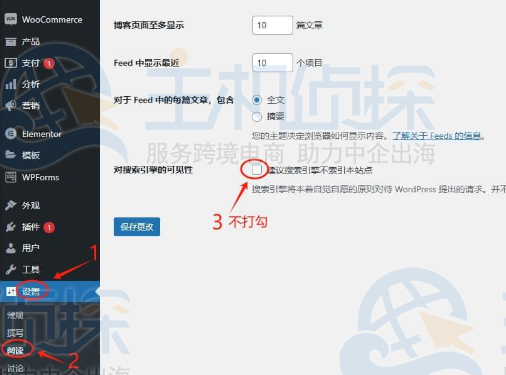Click the 博客页面至多显示 label
506x375 pixels.
pos(149,25)
